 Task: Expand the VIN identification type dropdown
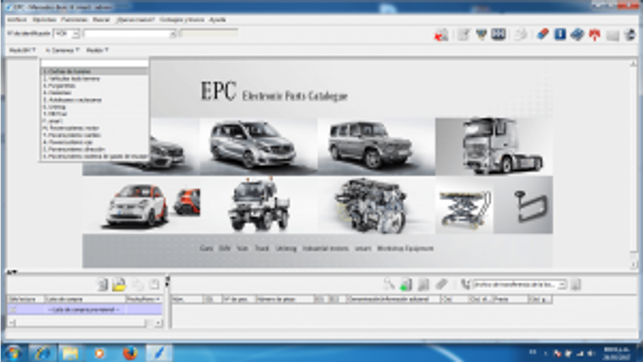tap(76, 34)
